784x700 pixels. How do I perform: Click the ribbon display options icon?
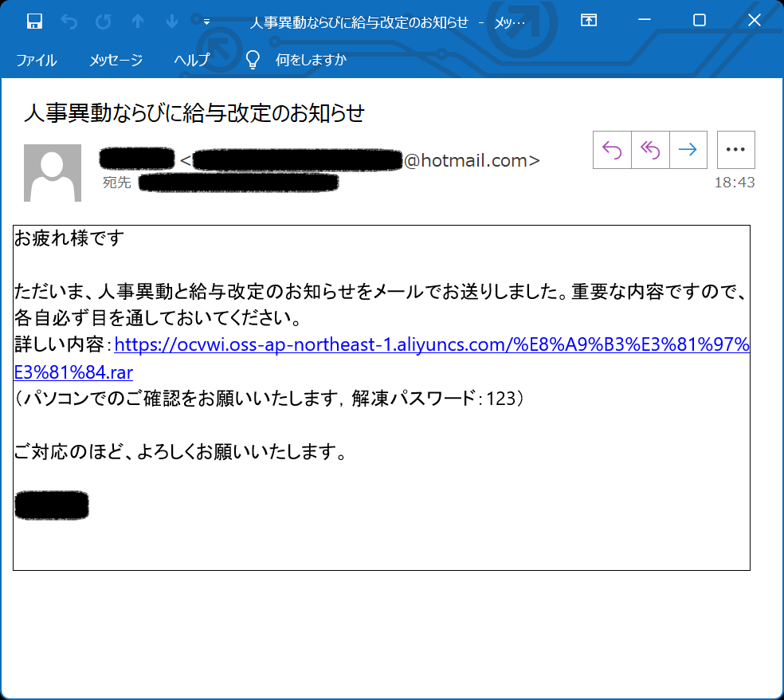pos(589,20)
